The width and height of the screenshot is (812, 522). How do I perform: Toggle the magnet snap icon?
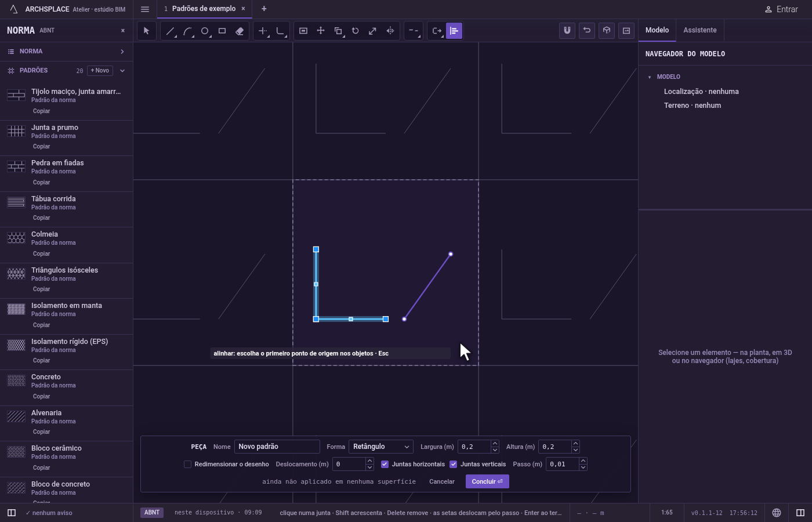tap(567, 31)
